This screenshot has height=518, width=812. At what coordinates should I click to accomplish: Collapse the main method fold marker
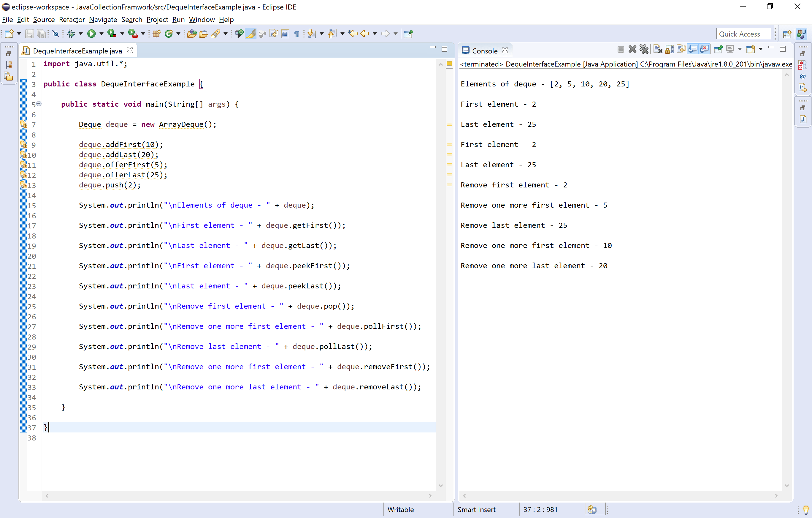(39, 104)
